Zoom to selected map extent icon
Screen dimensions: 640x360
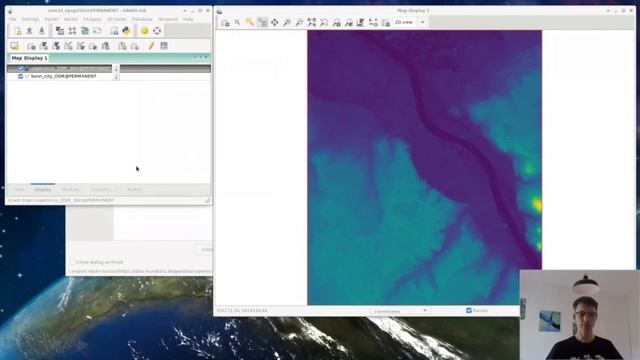click(x=311, y=22)
